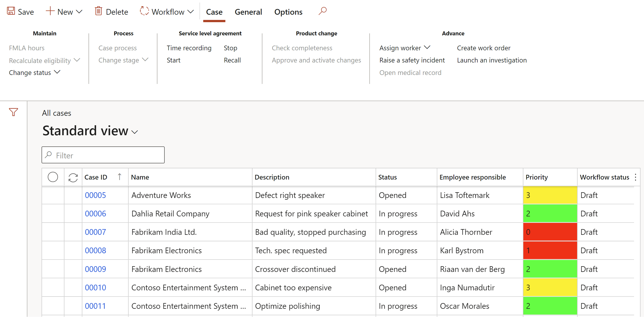
Task: Click Check completeness
Action: coord(302,48)
